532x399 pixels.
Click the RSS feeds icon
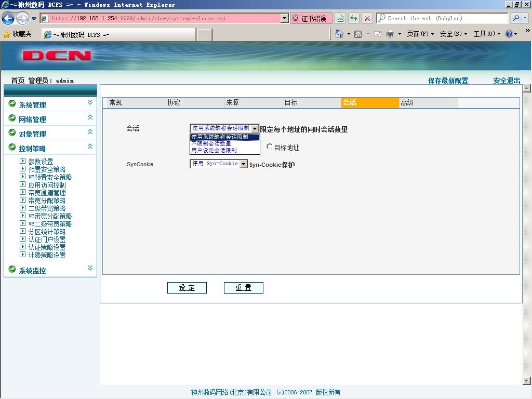click(x=358, y=34)
